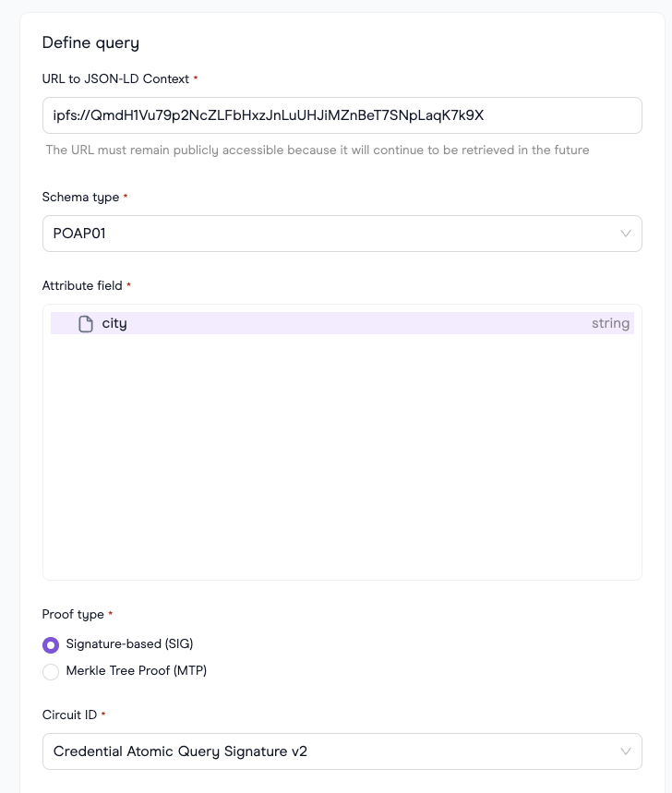Screen dimensions: 672x793
Task: Click the Circuit ID chevron arrow
Action: [626, 751]
